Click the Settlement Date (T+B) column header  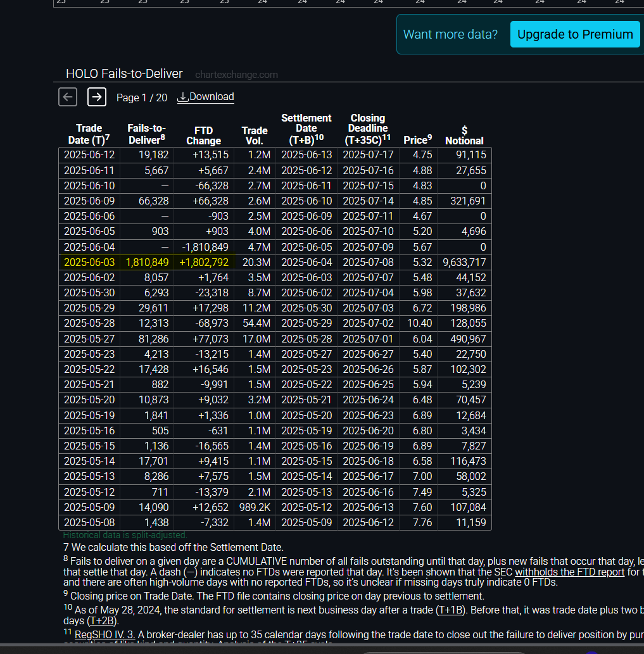[306, 129]
